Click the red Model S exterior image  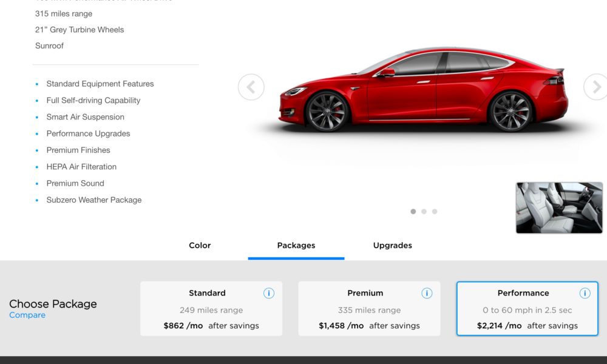click(x=424, y=90)
